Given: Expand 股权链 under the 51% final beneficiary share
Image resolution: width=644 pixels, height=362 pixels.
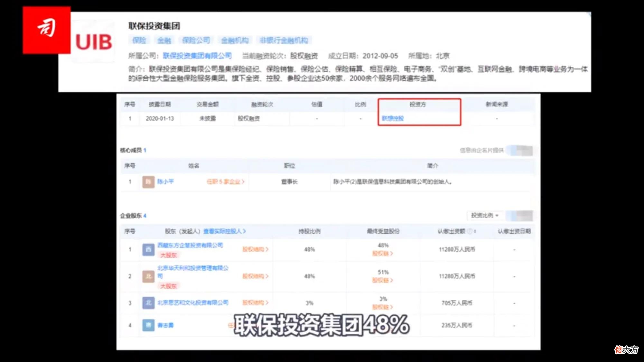Looking at the screenshot, I should point(383,280).
